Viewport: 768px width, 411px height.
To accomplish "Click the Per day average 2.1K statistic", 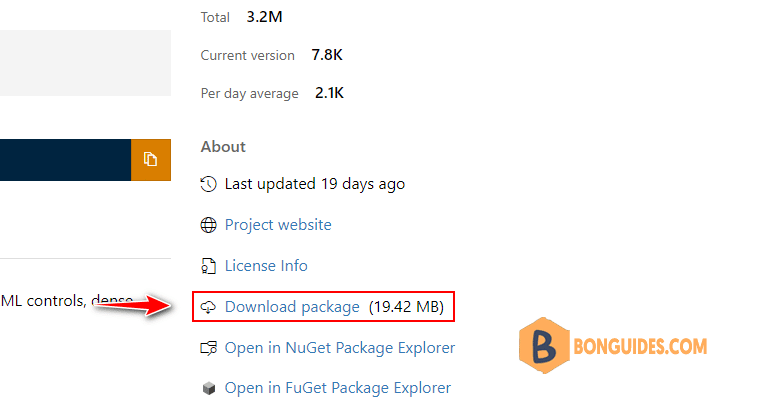I will [x=272, y=93].
